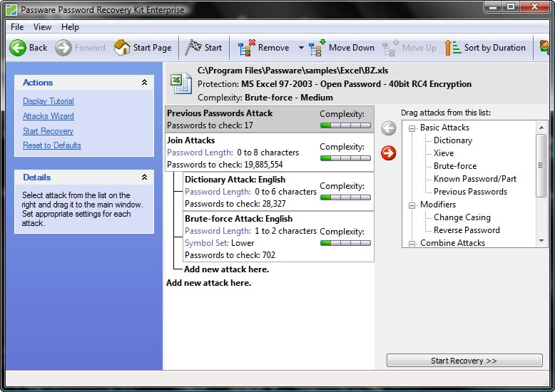Select Dictionary in the attacks tree
This screenshot has height=392, width=555.
[x=453, y=140]
